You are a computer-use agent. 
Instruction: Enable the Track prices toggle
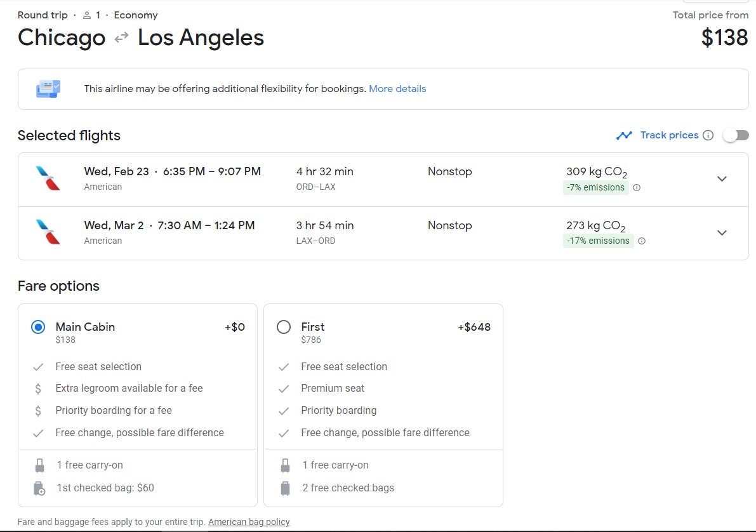coord(736,135)
